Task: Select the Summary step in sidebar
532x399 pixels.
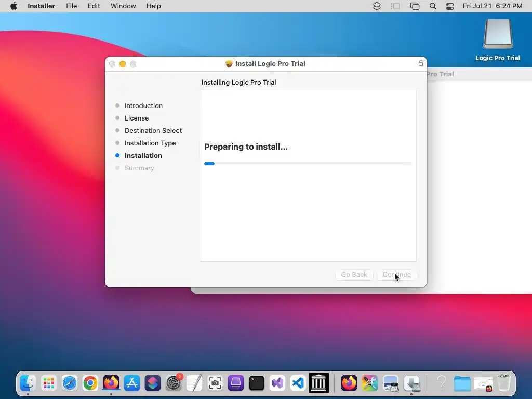Action: [139, 168]
